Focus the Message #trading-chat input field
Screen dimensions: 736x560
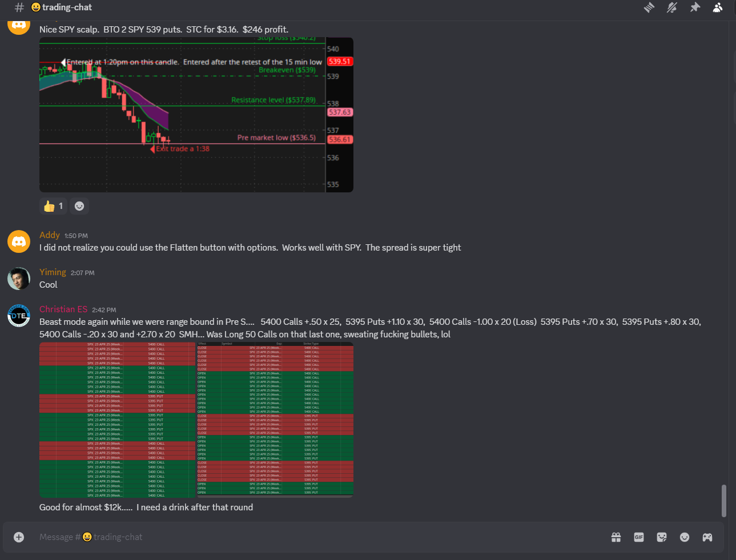(x=320, y=537)
